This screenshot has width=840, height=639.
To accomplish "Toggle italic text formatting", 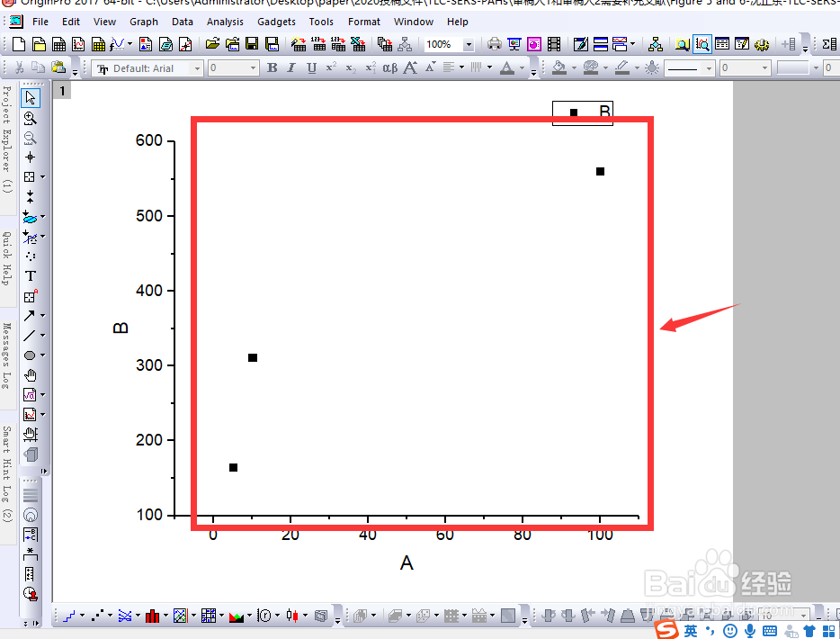I will [291, 68].
